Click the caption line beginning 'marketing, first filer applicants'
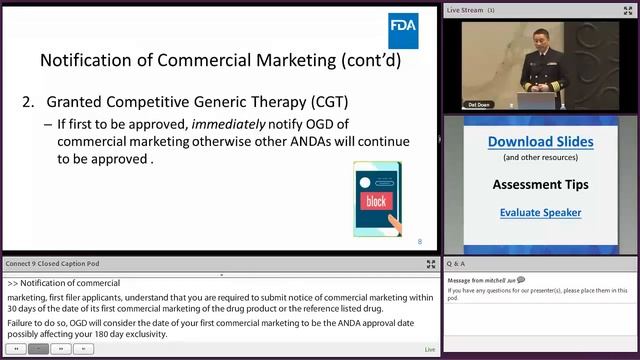The width and height of the screenshot is (640, 360). pos(220,298)
